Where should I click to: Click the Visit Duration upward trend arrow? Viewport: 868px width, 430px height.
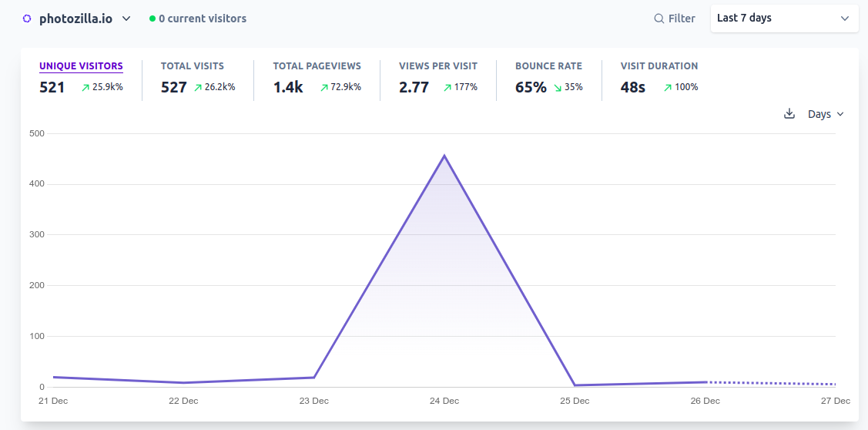click(x=668, y=88)
